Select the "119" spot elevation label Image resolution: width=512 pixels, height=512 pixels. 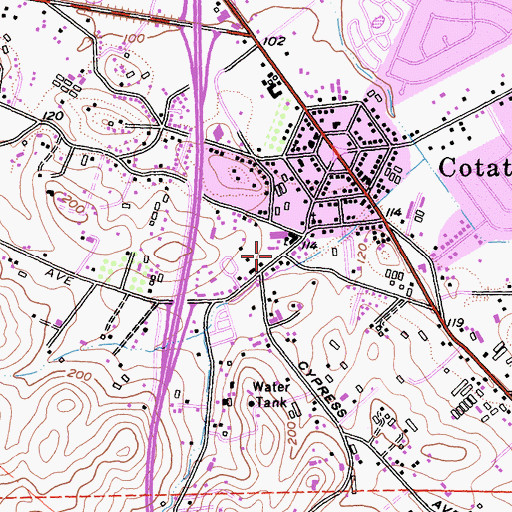pyautogui.click(x=455, y=323)
